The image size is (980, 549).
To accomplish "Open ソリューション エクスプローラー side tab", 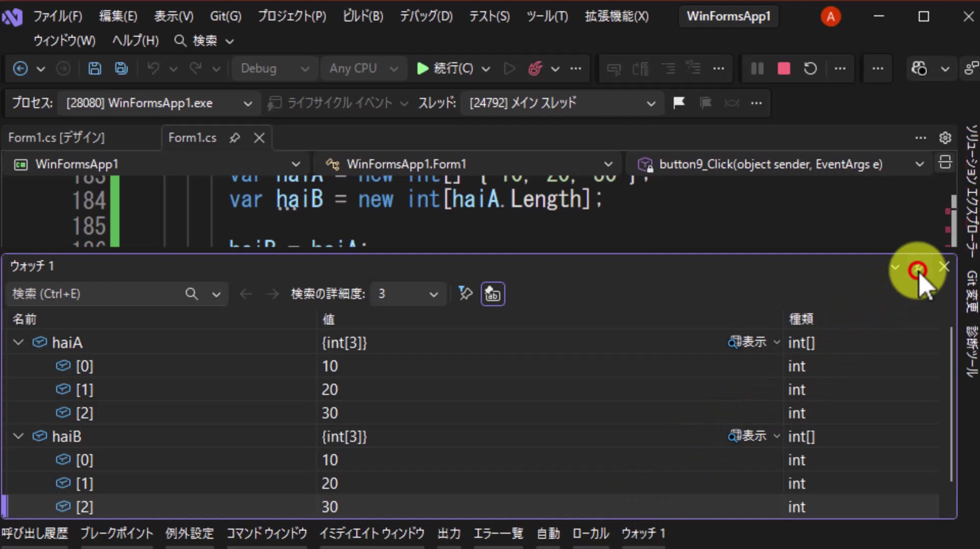I will point(971,191).
